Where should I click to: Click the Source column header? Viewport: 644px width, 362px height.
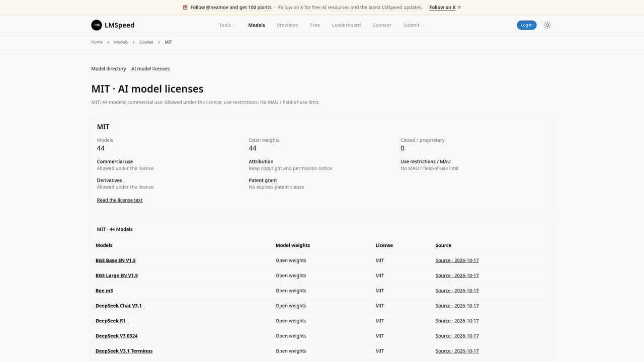(x=443, y=245)
